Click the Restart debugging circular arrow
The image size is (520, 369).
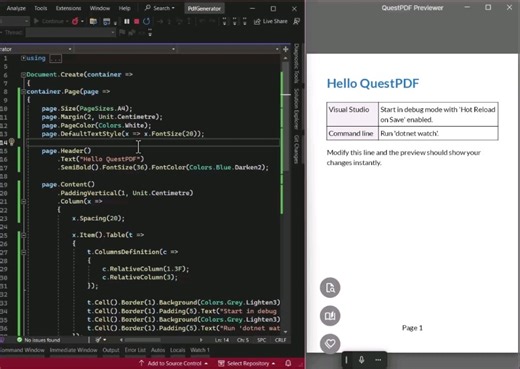(146, 21)
